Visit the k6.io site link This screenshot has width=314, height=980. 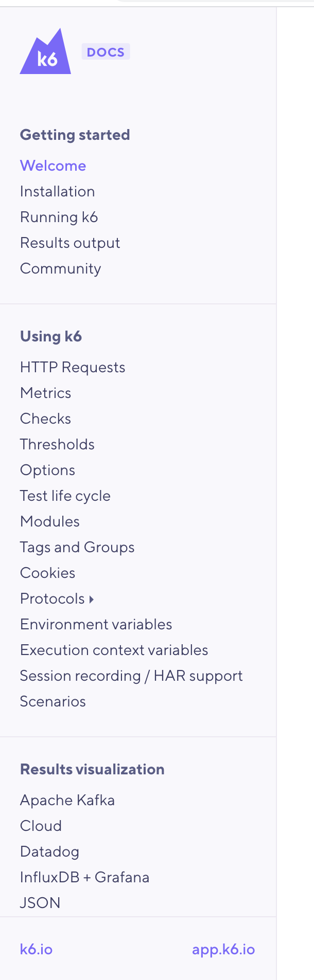click(x=36, y=949)
